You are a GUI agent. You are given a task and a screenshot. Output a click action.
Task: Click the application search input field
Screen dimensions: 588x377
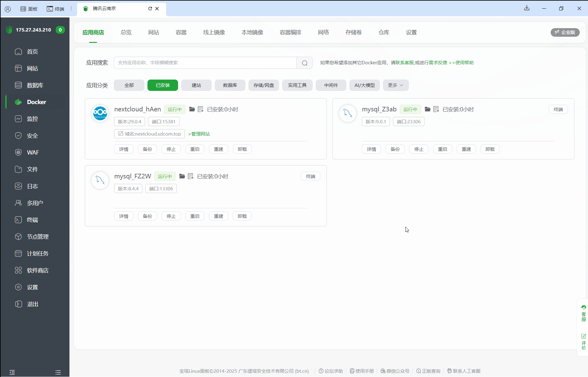pyautogui.click(x=205, y=63)
